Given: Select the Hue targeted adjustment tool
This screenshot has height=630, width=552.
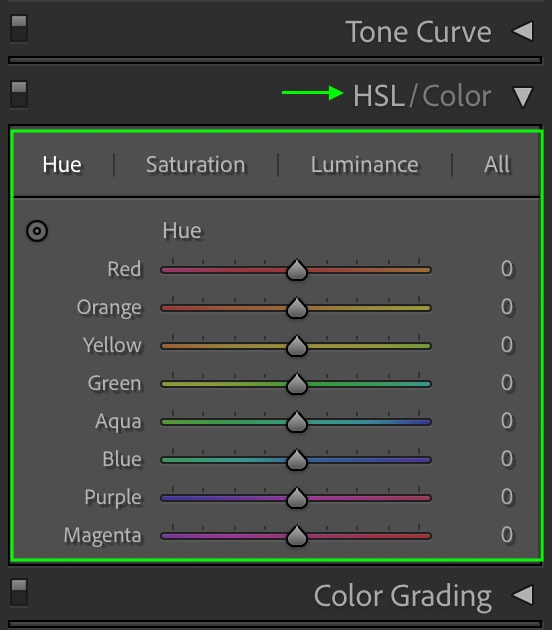Looking at the screenshot, I should coord(37,231).
